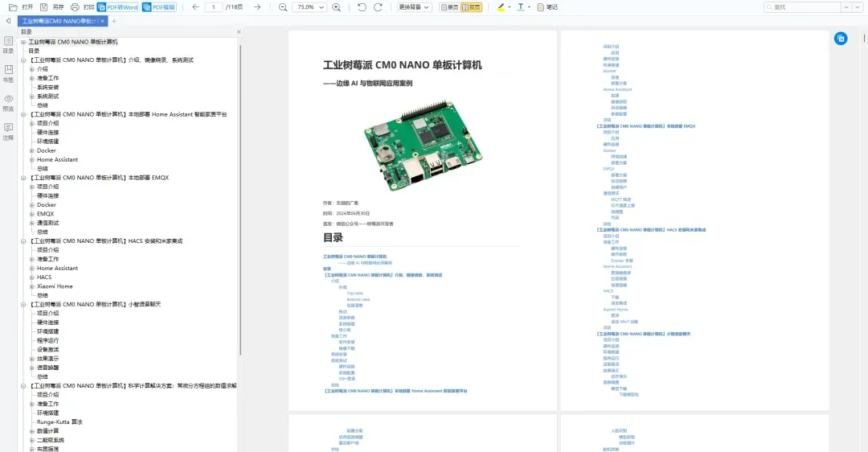Click the 打开 open file icon
This screenshot has height=452, width=868.
(13, 7)
